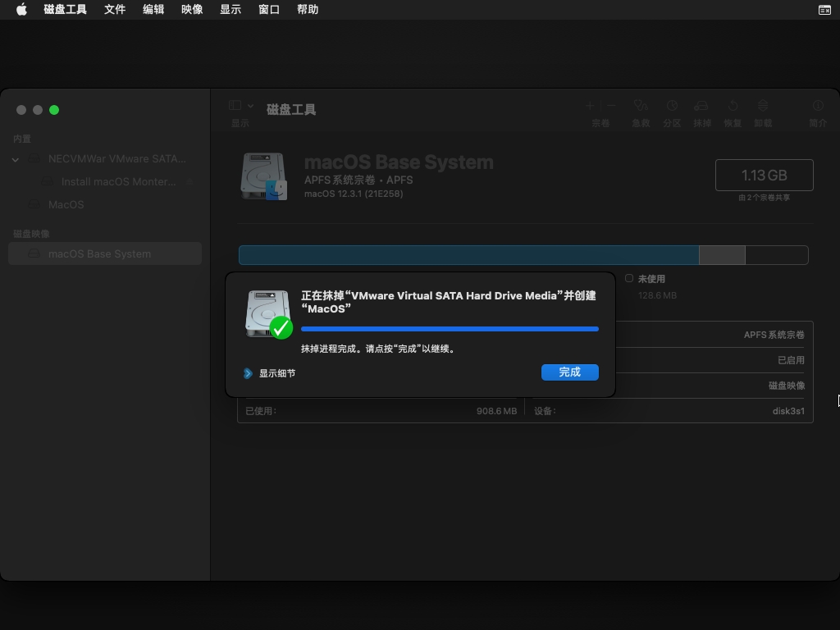Click the First Aid (急救) toolbar icon
Viewport: 840px width, 630px height.
coord(641,106)
